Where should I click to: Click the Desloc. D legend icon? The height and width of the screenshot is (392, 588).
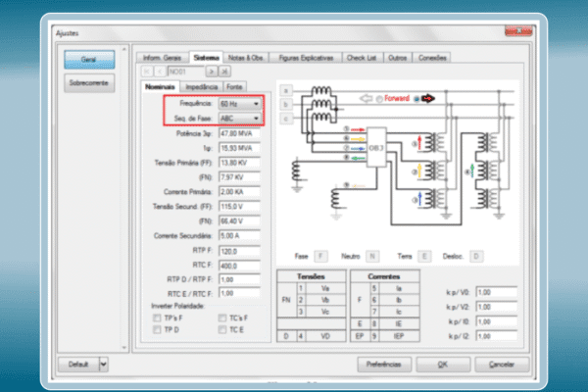(x=476, y=255)
